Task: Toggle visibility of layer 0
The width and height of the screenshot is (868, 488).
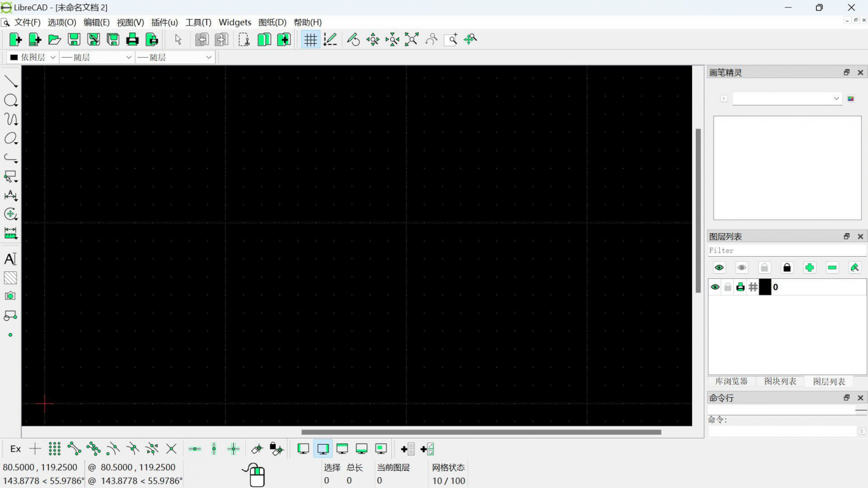Action: point(715,287)
